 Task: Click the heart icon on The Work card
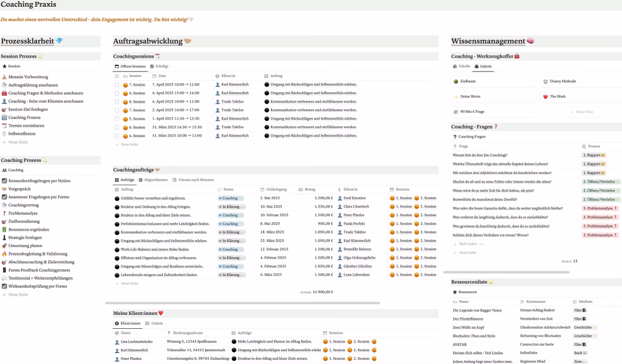pyautogui.click(x=545, y=96)
